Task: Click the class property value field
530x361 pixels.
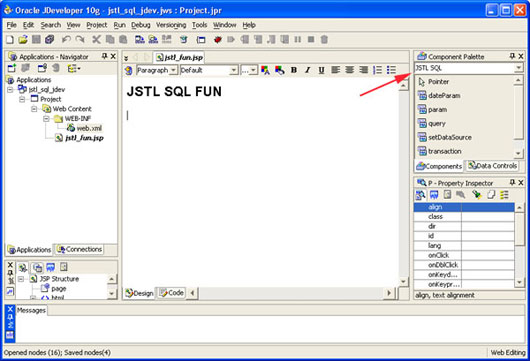Action: coord(488,217)
